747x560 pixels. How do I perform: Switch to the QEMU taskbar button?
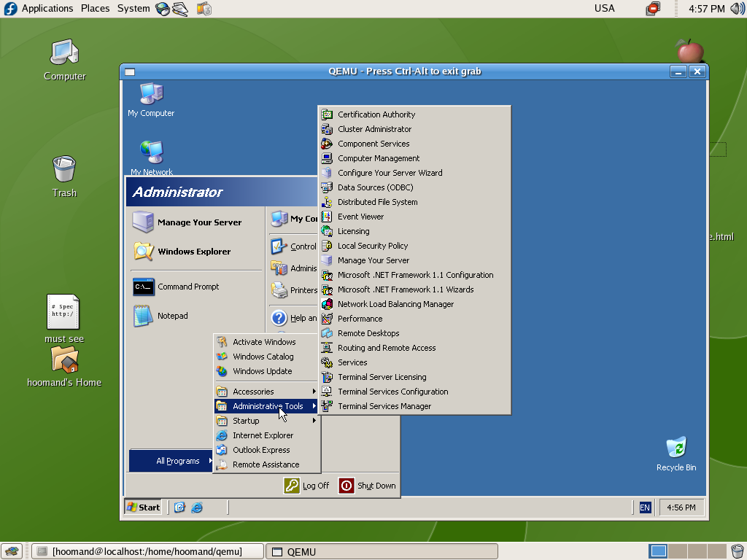[x=382, y=552]
